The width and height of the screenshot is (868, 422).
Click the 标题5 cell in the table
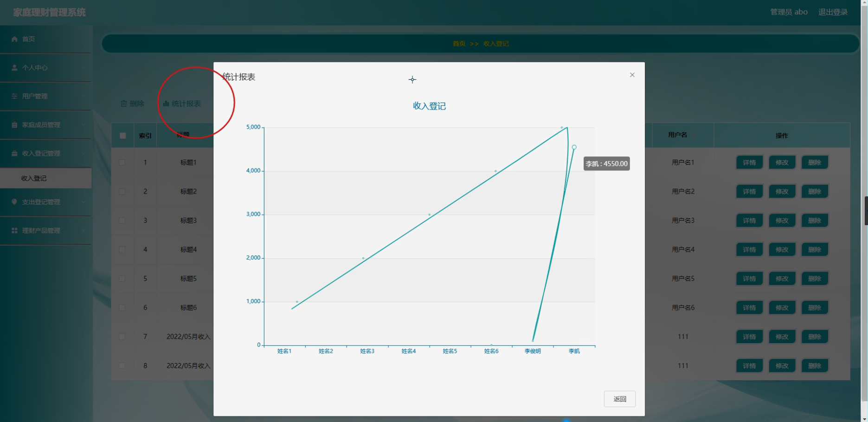tap(188, 279)
